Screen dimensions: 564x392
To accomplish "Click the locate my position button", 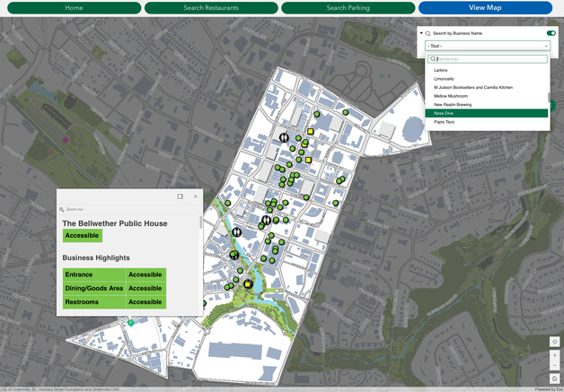I will click(x=554, y=342).
